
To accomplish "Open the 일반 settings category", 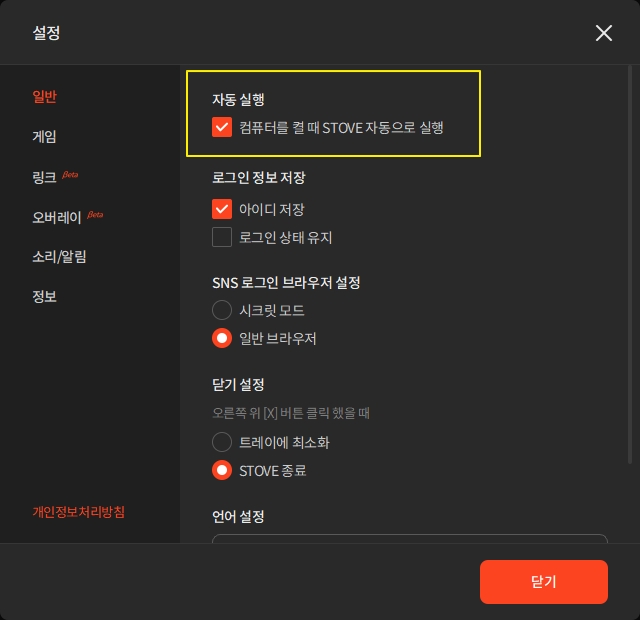I will pyautogui.click(x=44, y=97).
